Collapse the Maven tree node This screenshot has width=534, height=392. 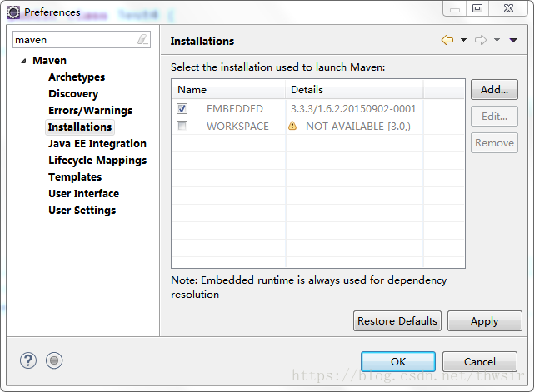[x=23, y=61]
